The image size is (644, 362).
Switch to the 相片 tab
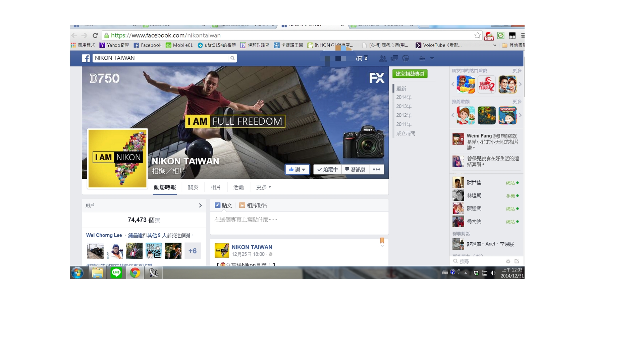tap(216, 187)
